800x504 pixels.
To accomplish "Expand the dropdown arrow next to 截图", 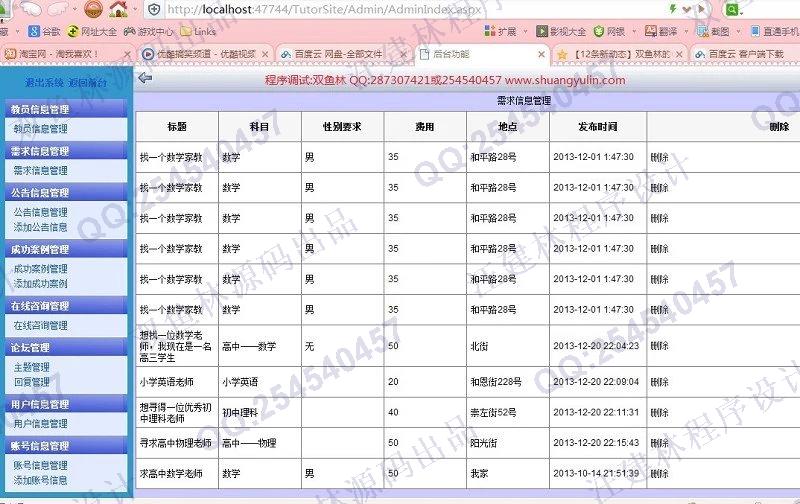I will click(738, 32).
